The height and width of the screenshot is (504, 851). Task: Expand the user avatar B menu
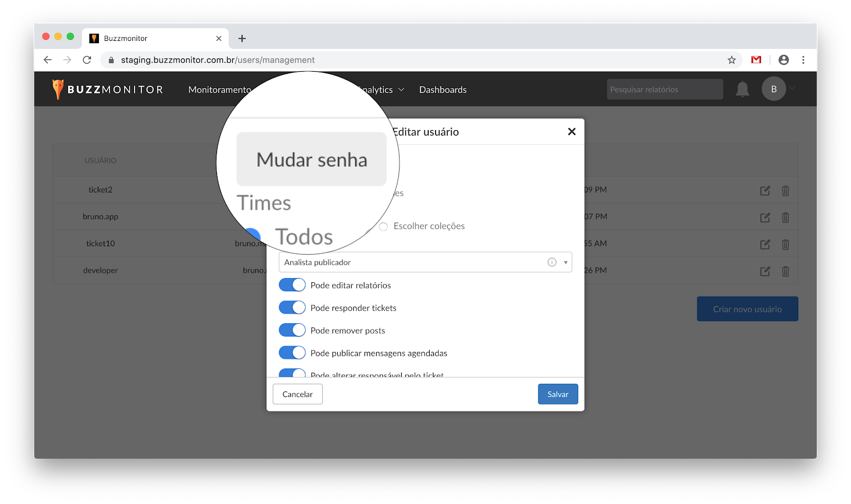point(774,89)
